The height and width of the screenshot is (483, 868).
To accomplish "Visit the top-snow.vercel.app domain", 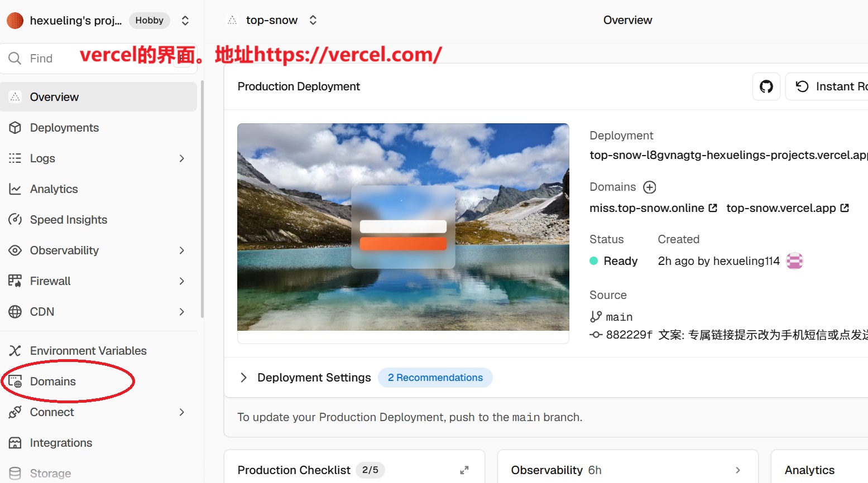I will point(788,208).
